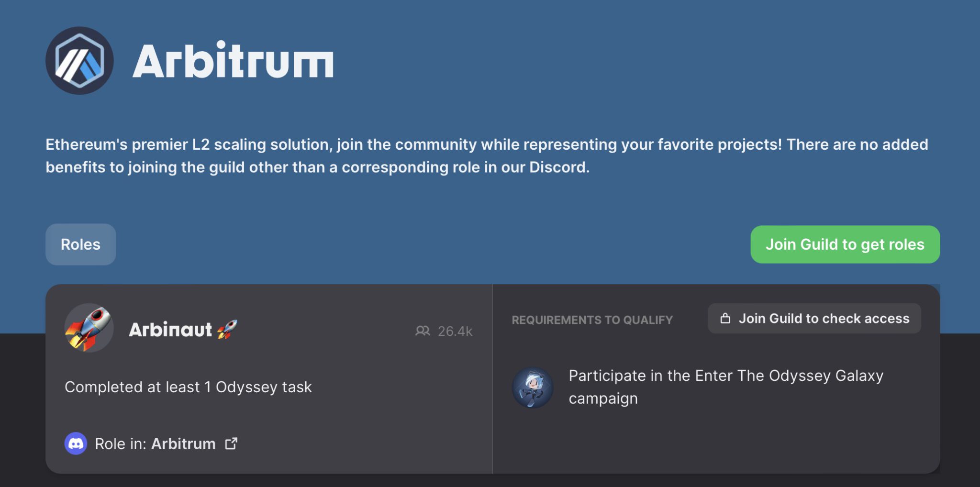Click the Arbinaut rocket role avatar
980x487 pixels.
coord(89,328)
